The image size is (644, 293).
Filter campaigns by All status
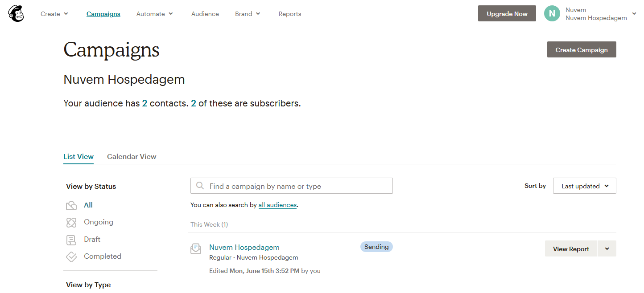click(x=88, y=205)
